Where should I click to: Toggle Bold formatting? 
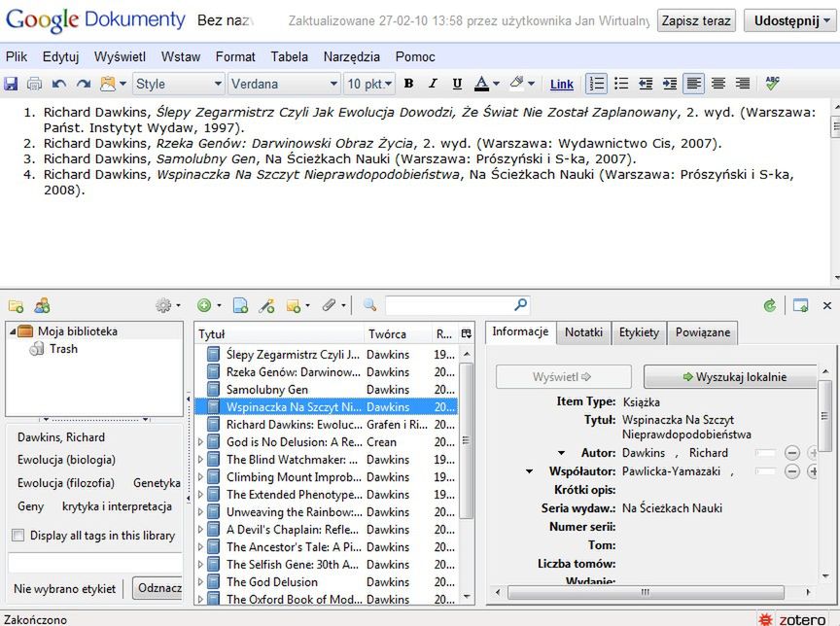click(408, 84)
